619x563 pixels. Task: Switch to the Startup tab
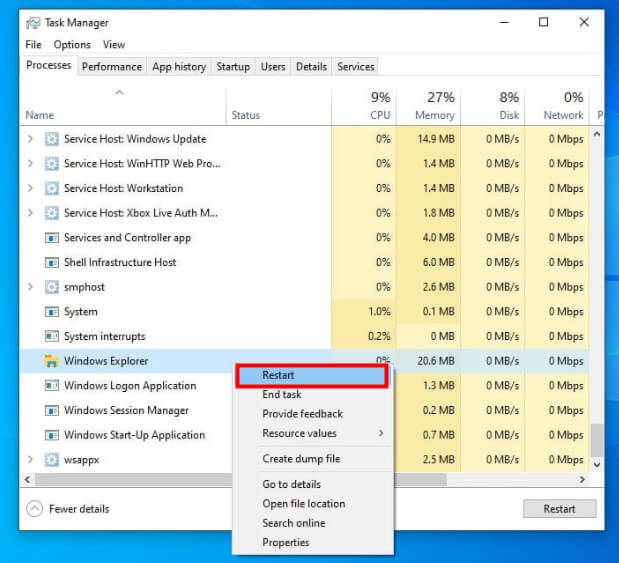(x=233, y=67)
